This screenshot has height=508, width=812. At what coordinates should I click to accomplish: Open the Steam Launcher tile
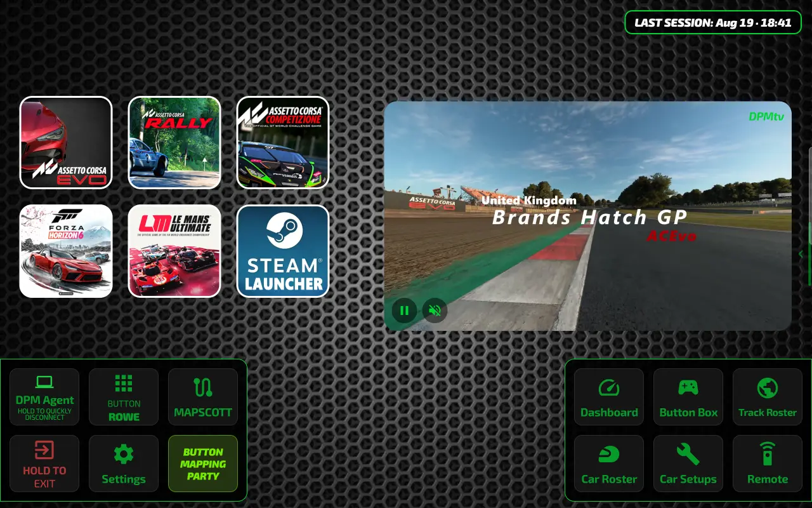pos(283,251)
